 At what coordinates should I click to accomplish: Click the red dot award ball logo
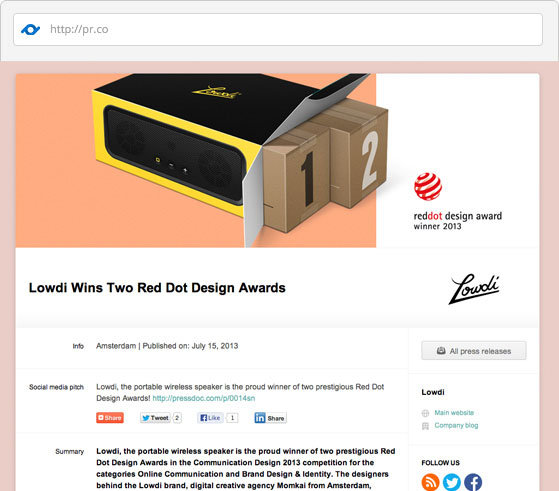coord(428,186)
